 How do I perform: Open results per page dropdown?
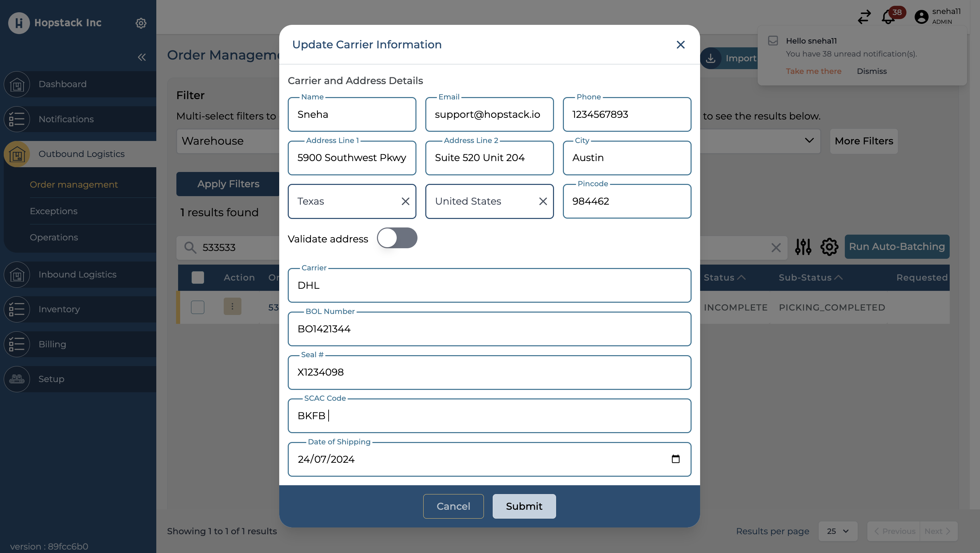[x=838, y=531]
